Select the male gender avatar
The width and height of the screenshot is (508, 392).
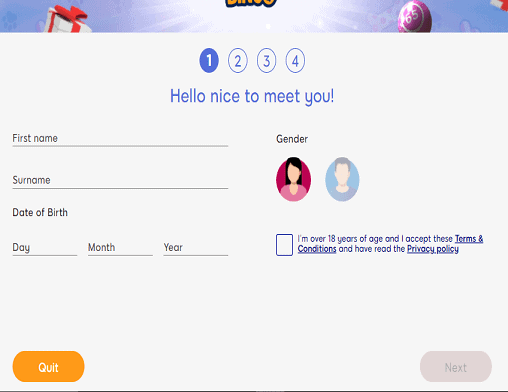click(x=342, y=179)
